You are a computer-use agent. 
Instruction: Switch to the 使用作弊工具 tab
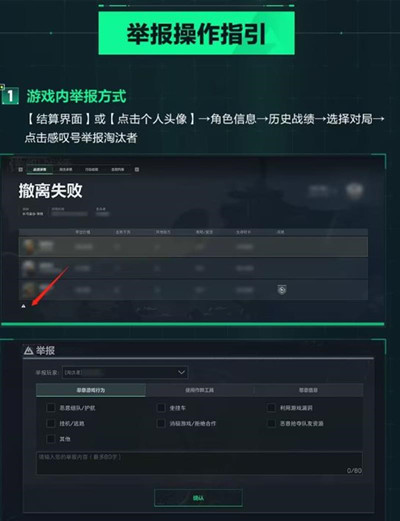click(x=199, y=390)
